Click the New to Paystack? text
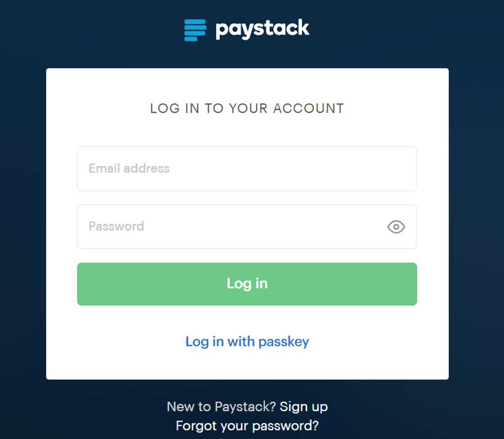Viewport: 504px width, 439px height. [x=221, y=407]
